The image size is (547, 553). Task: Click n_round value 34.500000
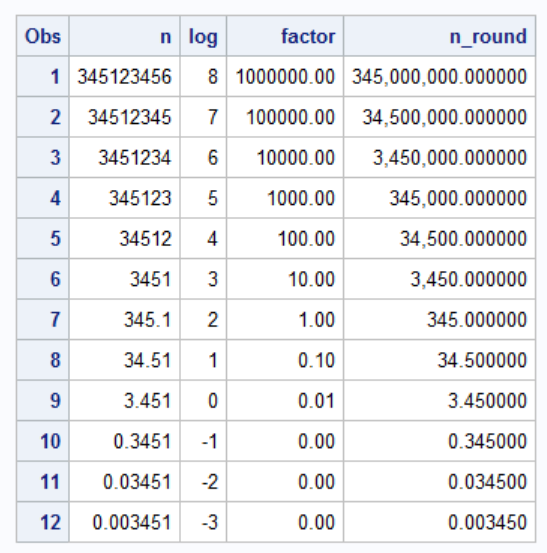(439, 360)
